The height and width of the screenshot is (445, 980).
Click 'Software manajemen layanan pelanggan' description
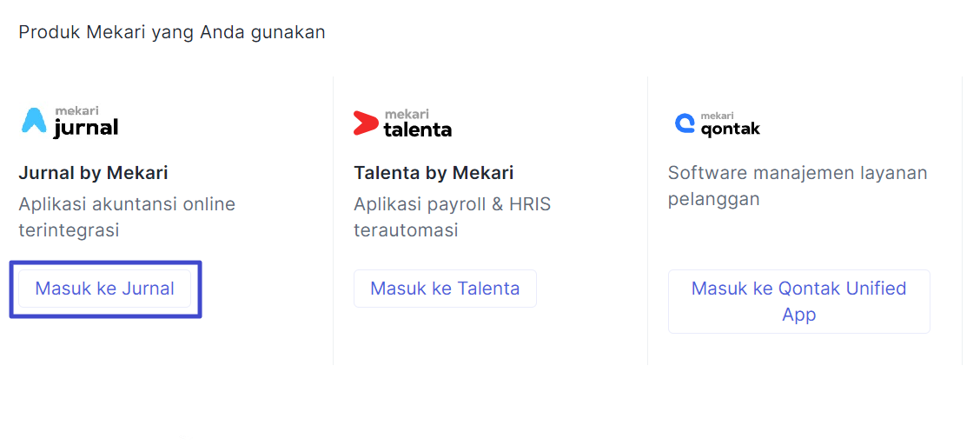[x=798, y=186]
